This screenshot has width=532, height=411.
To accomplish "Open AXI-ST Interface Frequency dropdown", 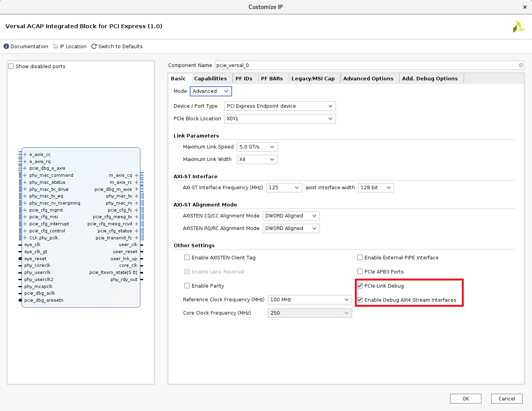I will point(284,188).
